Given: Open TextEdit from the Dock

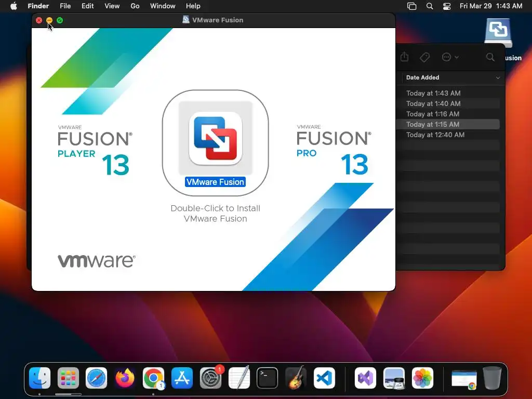Looking at the screenshot, I should tap(239, 378).
